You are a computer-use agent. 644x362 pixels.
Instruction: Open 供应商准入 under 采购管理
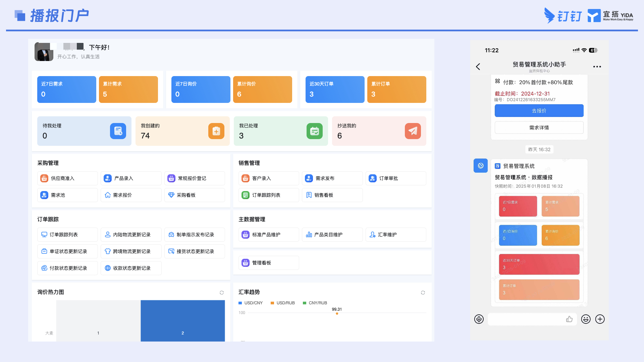point(67,178)
